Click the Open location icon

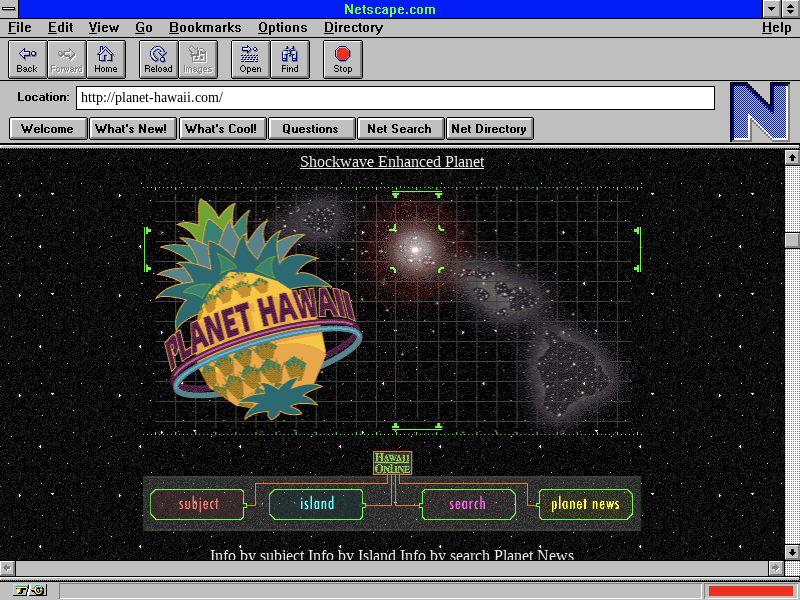250,59
